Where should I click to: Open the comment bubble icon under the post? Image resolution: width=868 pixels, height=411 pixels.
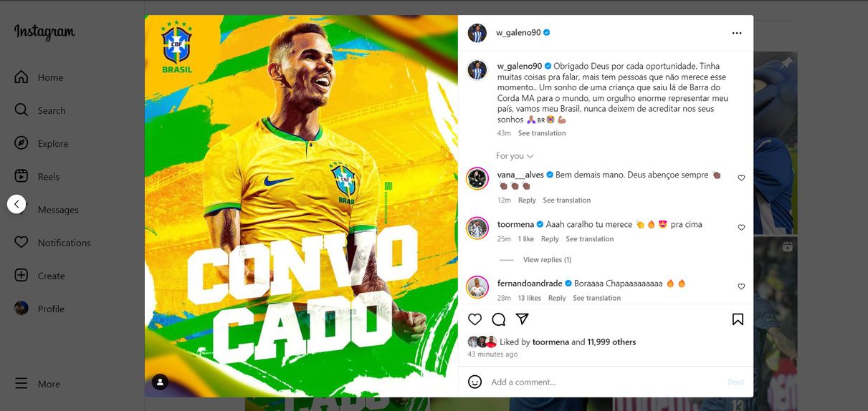point(499,319)
